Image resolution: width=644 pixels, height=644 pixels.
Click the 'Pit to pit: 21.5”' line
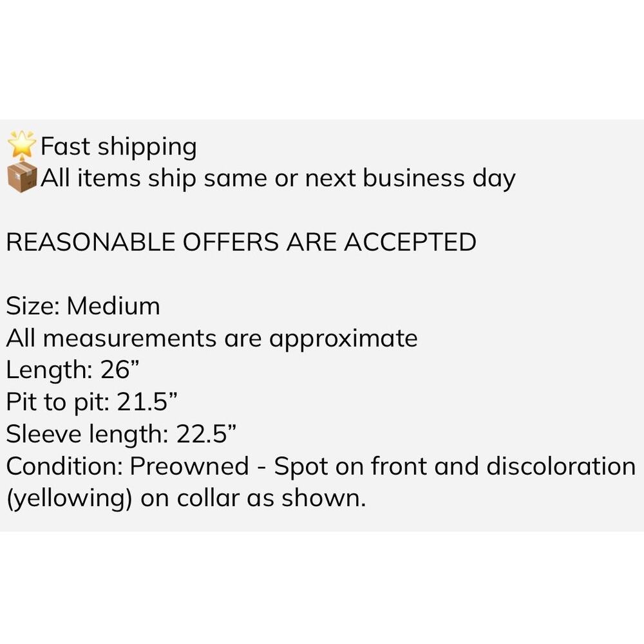click(x=92, y=402)
